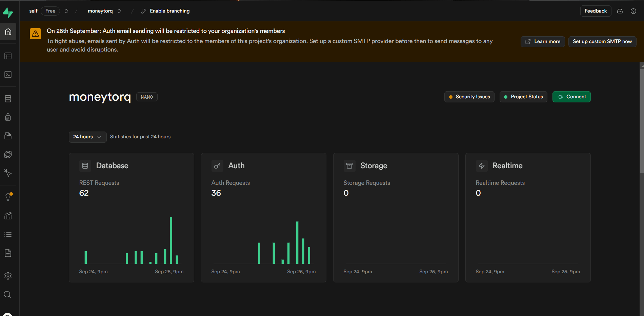Open the 24 hours time range dropdown
Screen dimensions: 644x316
tap(87, 137)
